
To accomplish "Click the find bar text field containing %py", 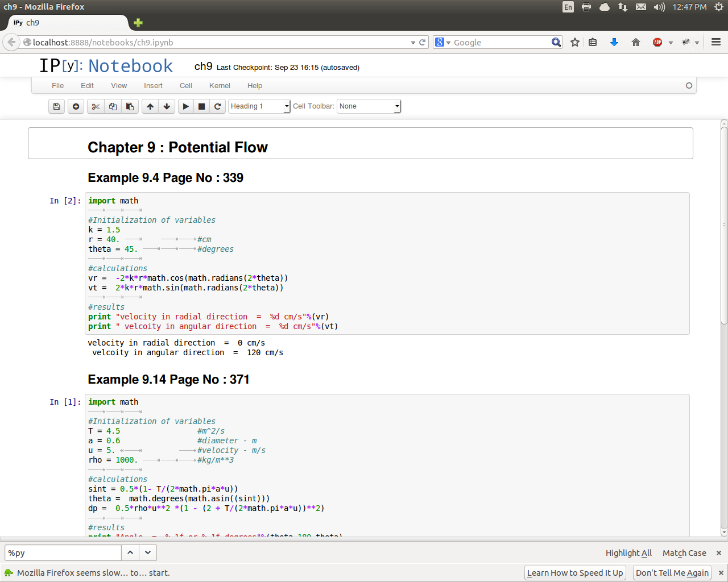I will click(63, 553).
